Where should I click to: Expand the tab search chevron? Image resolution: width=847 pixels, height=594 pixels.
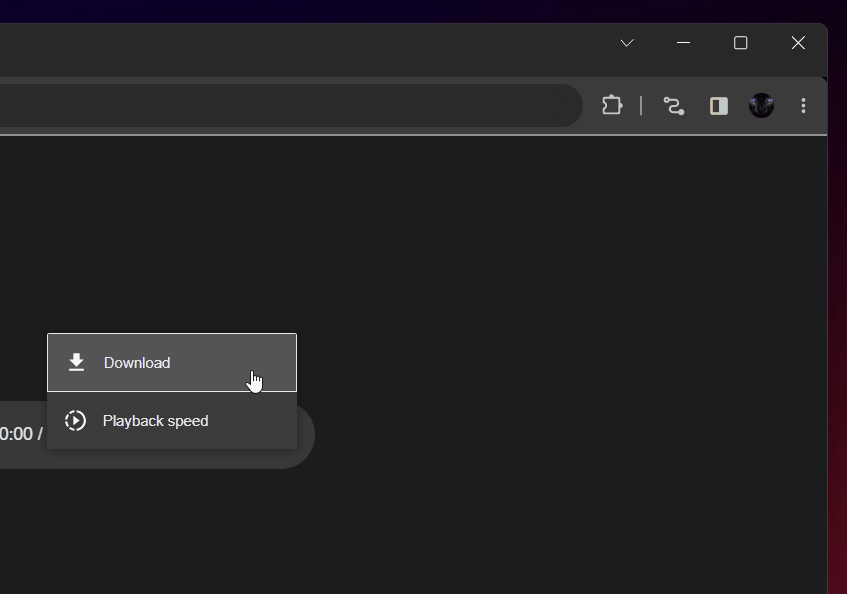coord(627,43)
